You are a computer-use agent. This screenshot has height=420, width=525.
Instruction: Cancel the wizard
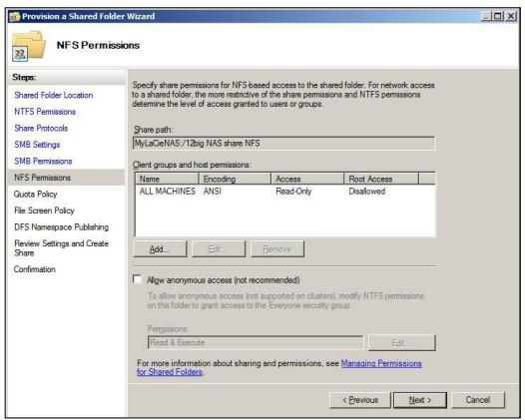pyautogui.click(x=478, y=400)
